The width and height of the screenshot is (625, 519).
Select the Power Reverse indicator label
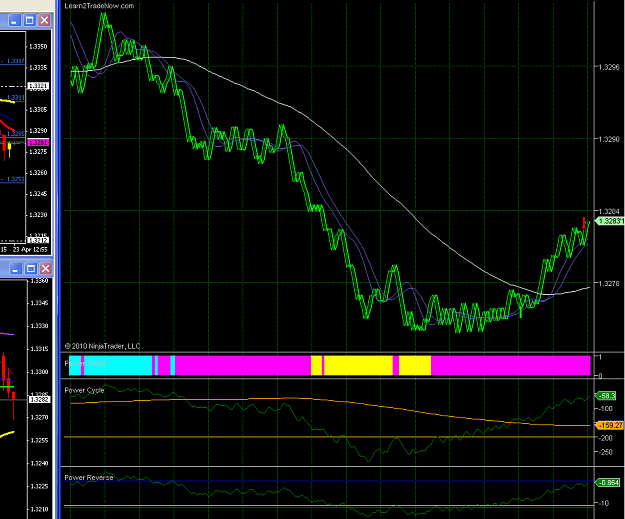pyautogui.click(x=88, y=477)
